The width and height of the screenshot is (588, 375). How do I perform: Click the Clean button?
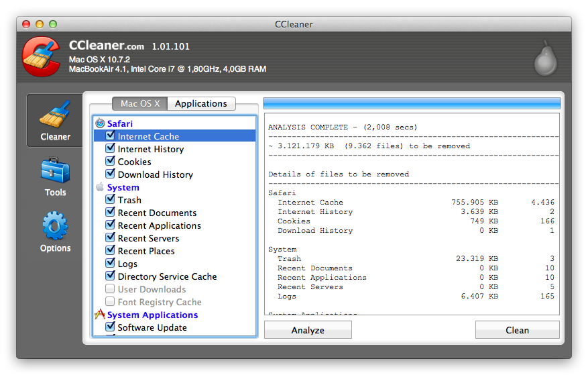click(517, 330)
